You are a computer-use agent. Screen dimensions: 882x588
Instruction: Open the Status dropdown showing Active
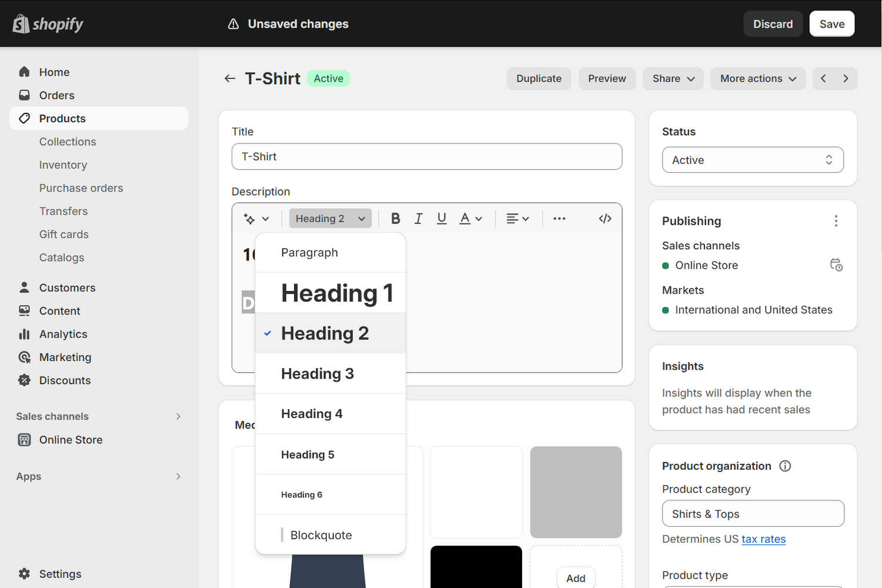tap(753, 159)
